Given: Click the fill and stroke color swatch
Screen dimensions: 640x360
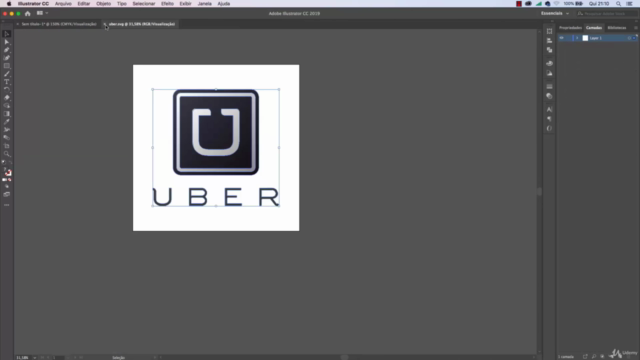Looking at the screenshot, I should click(7, 172).
